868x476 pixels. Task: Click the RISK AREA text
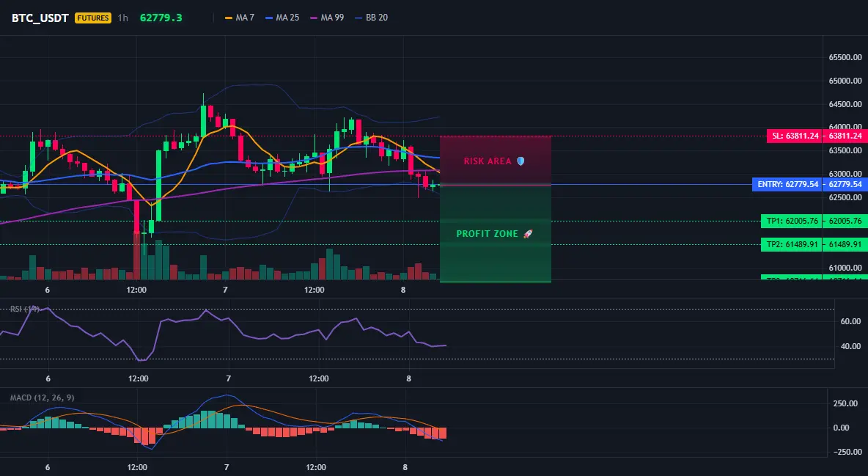coord(488,161)
